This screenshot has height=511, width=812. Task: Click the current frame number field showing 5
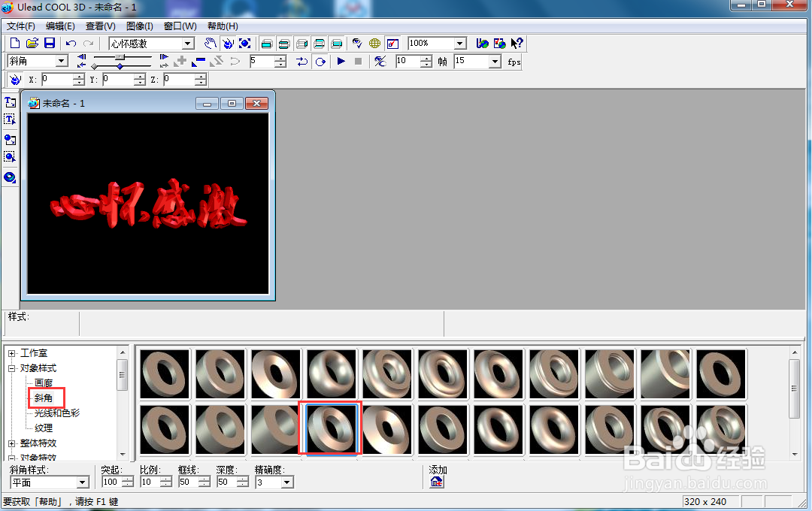(262, 61)
